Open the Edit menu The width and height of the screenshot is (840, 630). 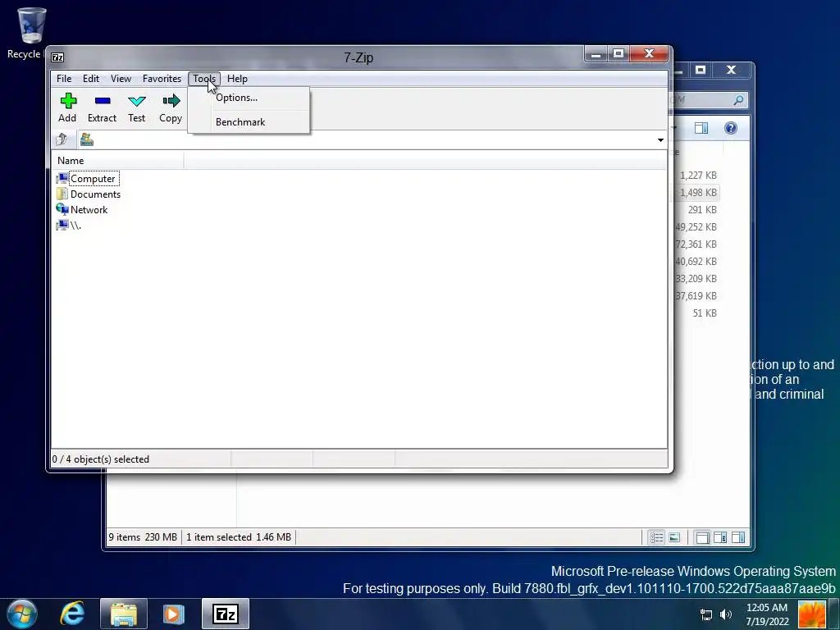[x=90, y=79]
